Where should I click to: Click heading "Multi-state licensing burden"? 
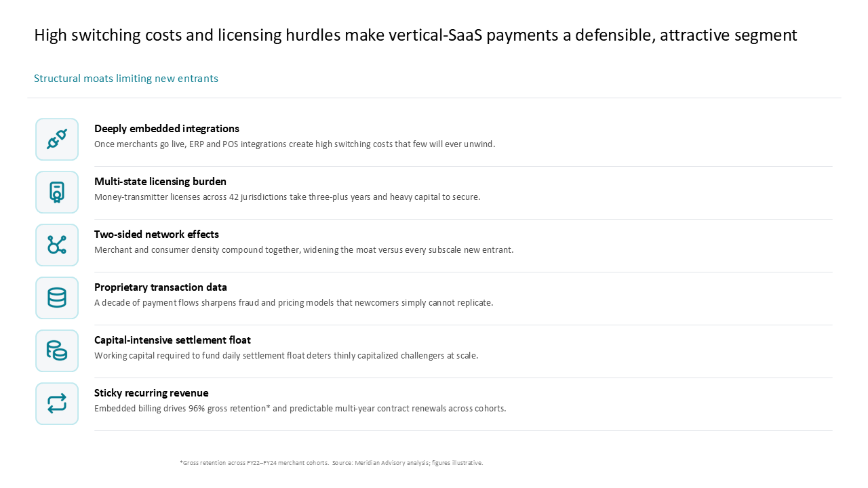point(161,182)
